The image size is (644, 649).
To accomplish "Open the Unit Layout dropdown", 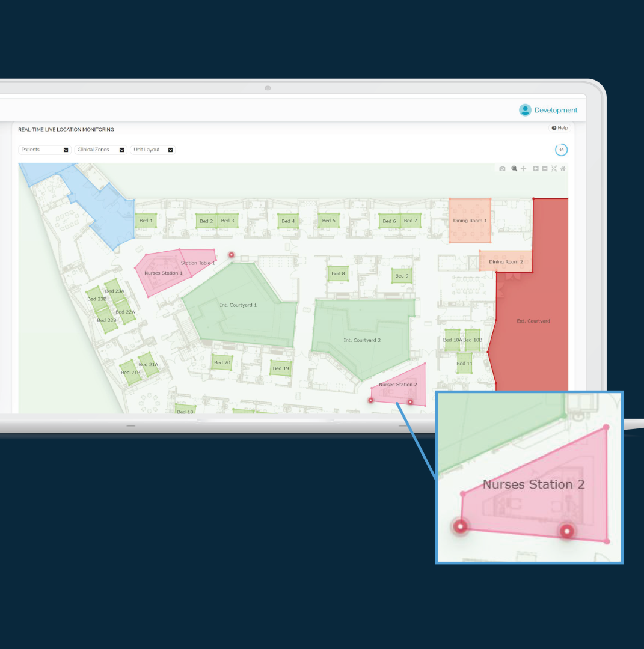I will [153, 150].
